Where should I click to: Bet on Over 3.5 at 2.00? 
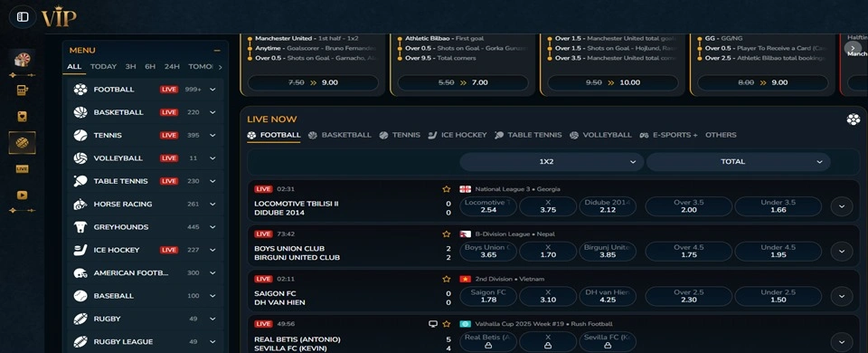click(689, 206)
